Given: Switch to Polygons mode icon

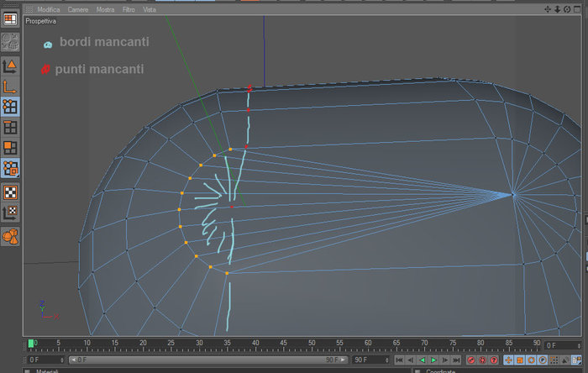Looking at the screenshot, I should 10,148.
